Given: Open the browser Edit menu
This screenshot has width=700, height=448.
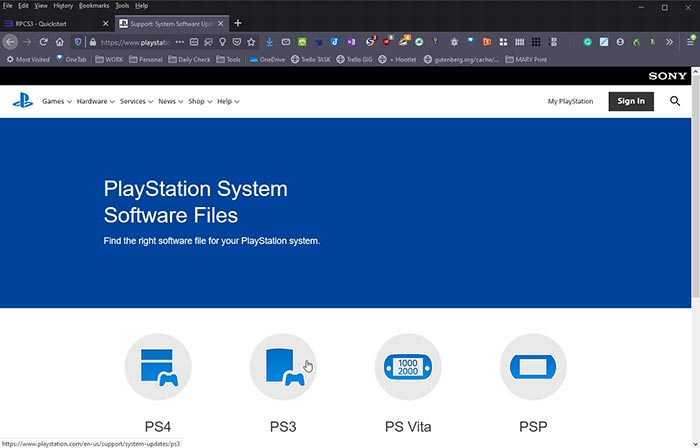Looking at the screenshot, I should 23,6.
